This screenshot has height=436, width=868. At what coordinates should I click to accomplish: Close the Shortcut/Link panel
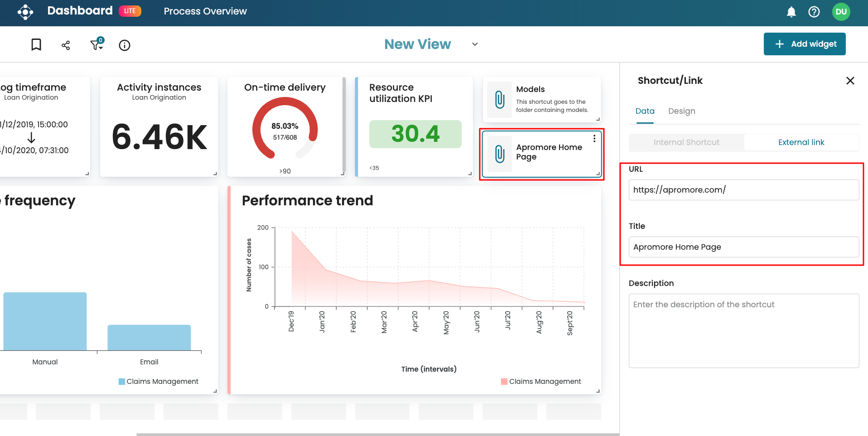[850, 81]
